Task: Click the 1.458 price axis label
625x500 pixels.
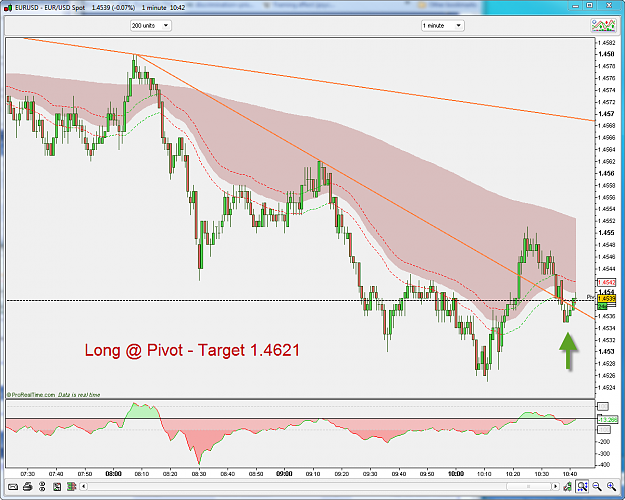Action: tap(606, 54)
